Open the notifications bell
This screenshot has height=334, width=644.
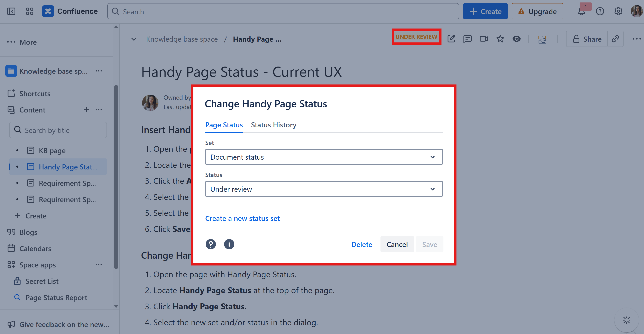pos(581,11)
